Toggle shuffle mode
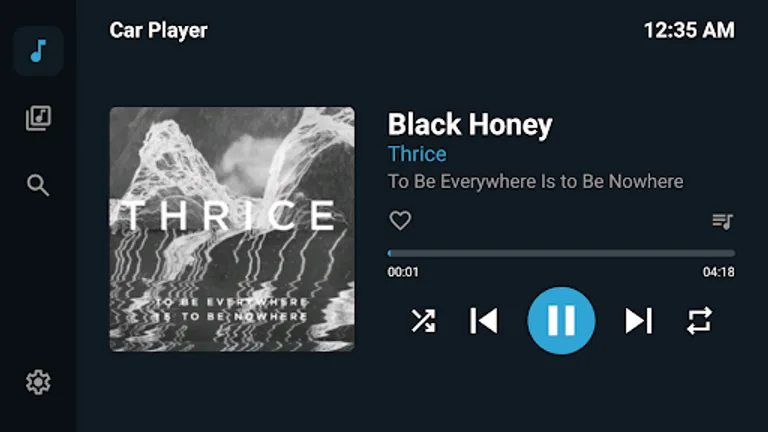The height and width of the screenshot is (432, 768). pos(423,321)
